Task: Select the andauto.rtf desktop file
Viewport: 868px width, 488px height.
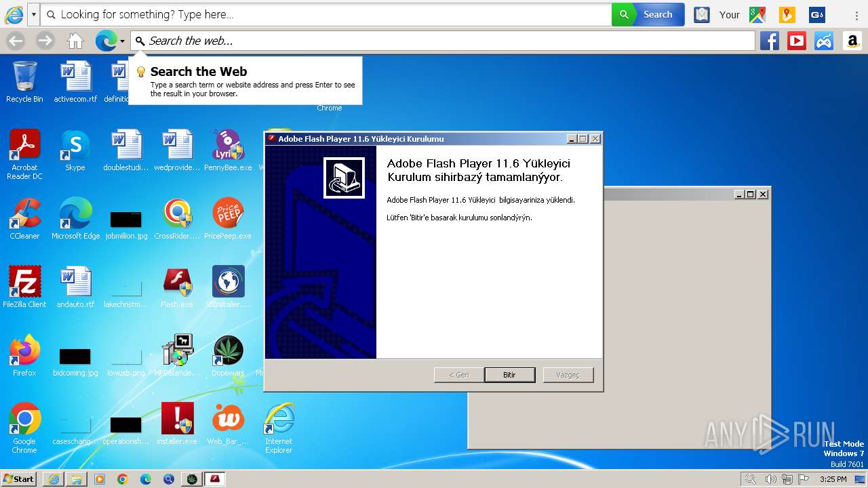Action: 75,287
